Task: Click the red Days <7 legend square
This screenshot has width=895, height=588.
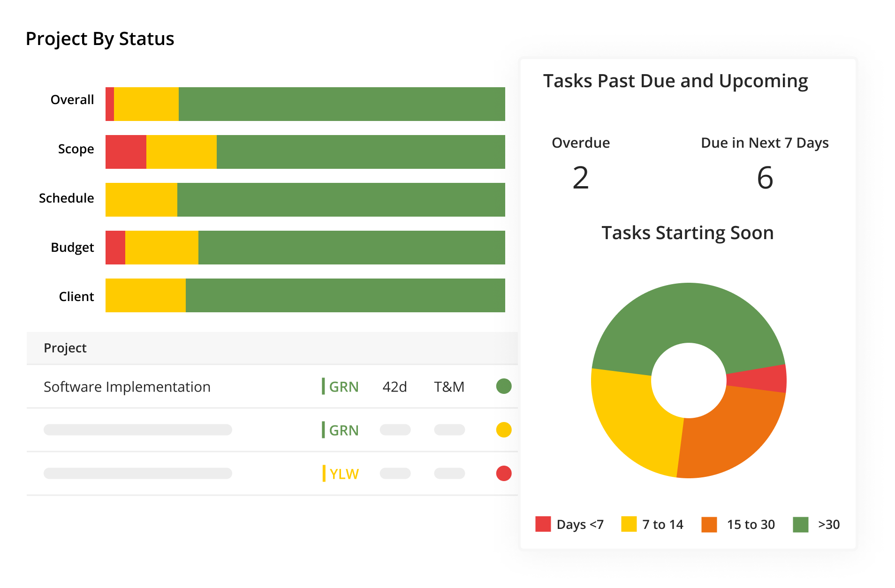Action: [x=543, y=524]
